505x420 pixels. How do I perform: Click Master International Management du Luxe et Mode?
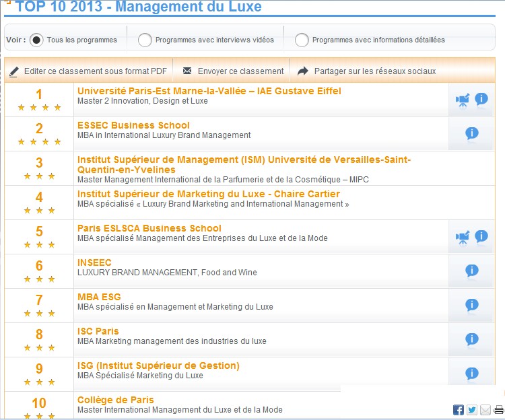pos(180,410)
